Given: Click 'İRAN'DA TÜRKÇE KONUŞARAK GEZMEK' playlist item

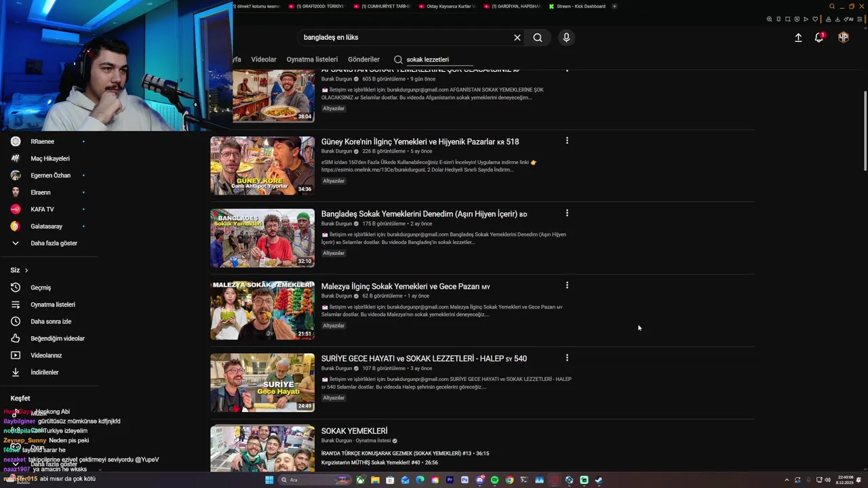Looking at the screenshot, I should coord(405,453).
